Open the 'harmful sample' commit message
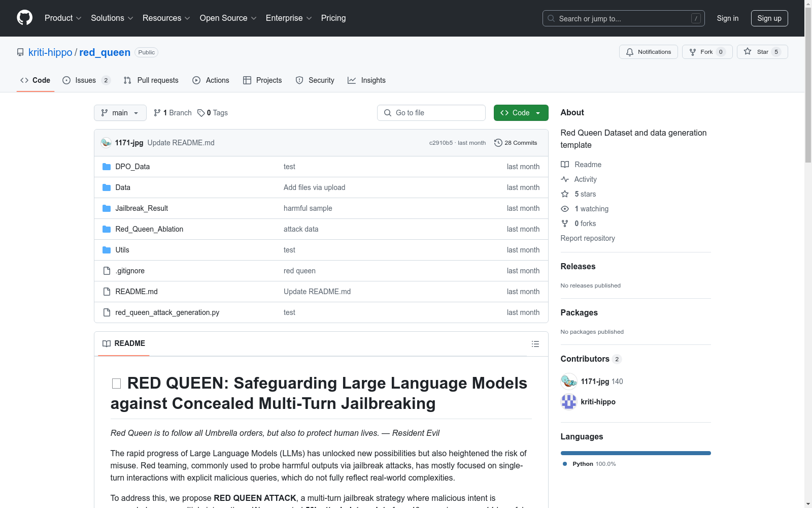 click(x=308, y=208)
